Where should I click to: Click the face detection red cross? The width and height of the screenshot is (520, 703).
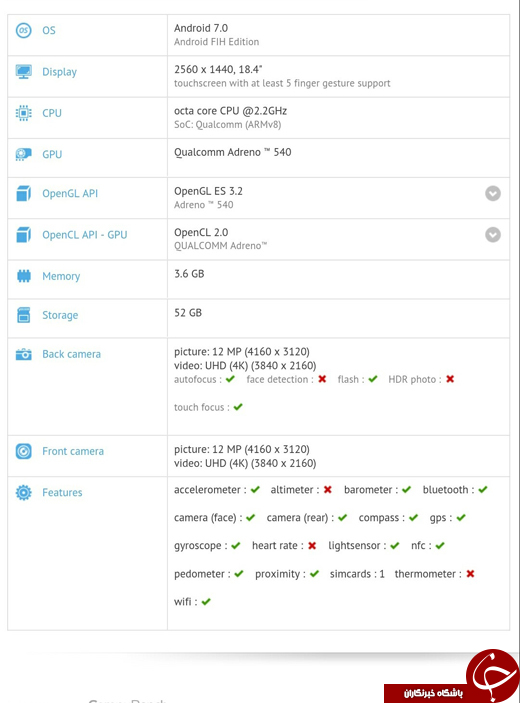(322, 379)
